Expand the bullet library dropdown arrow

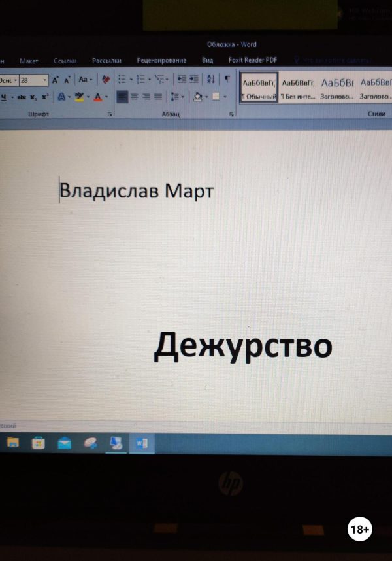pyautogui.click(x=131, y=79)
